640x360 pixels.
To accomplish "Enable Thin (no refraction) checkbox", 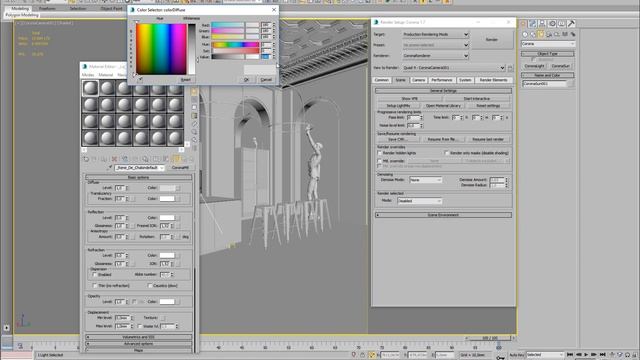I will [95, 286].
